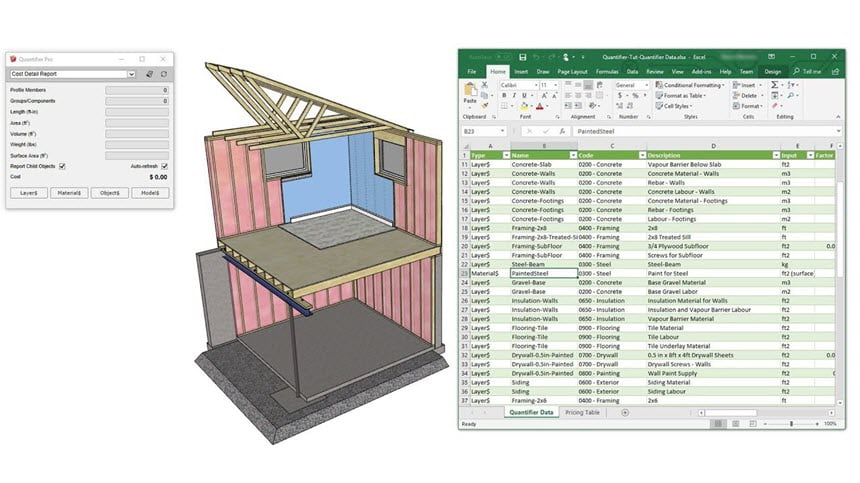This screenshot has width=860, height=483.
Task: Select the cell reading Steel-Beam in column B
Action: (544, 264)
